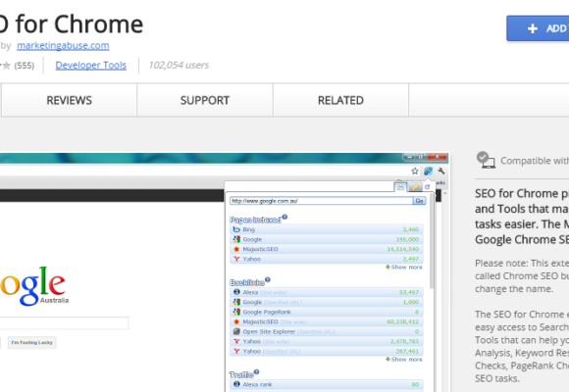Click Google icon in the Google PageRank row

point(236,312)
